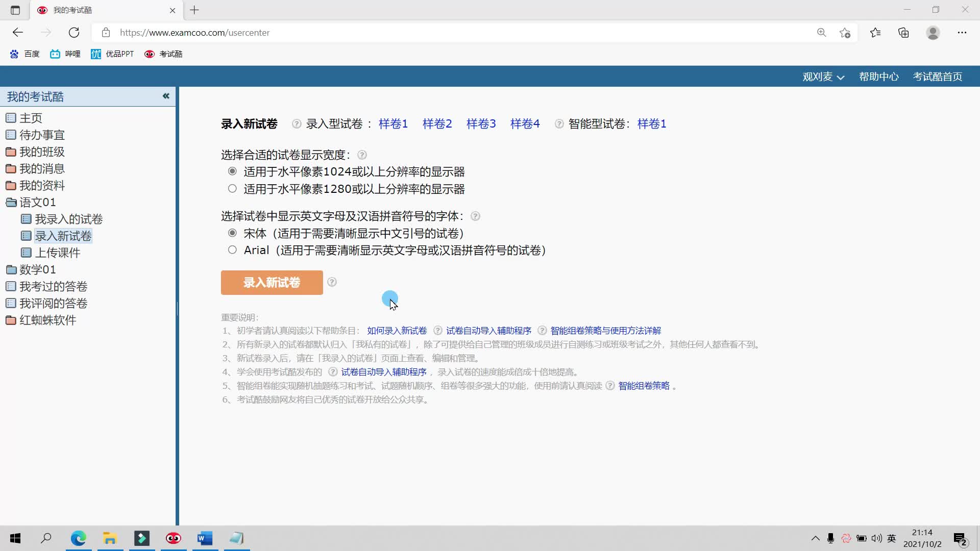Select Arial font option

[x=232, y=250]
